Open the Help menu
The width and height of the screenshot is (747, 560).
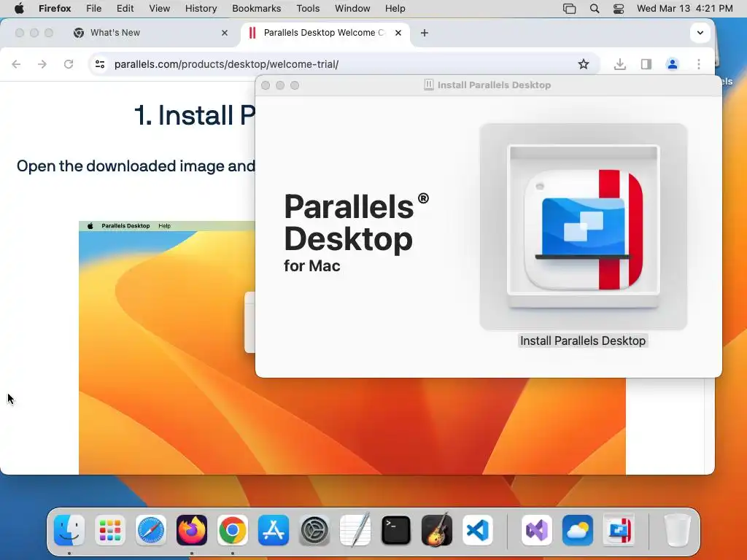coord(395,9)
